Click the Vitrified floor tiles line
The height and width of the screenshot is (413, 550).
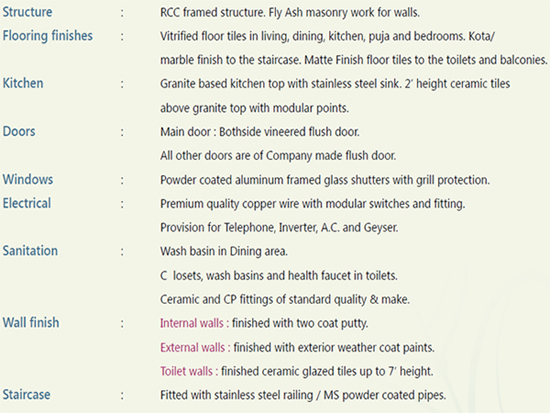(x=327, y=36)
